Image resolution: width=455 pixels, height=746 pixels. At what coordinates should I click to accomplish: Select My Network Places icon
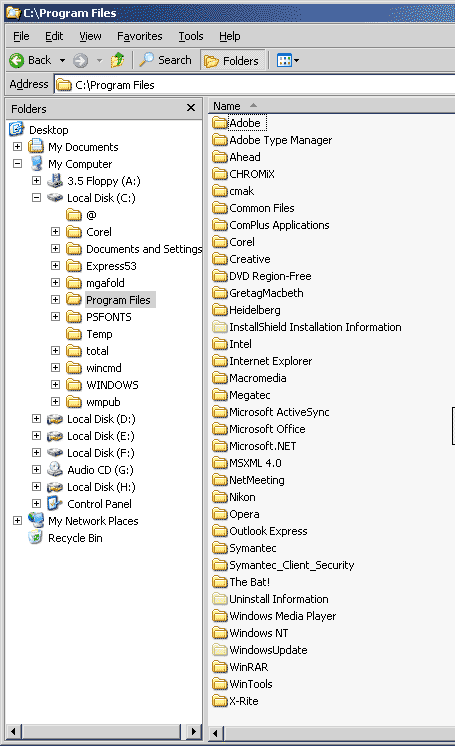36,520
